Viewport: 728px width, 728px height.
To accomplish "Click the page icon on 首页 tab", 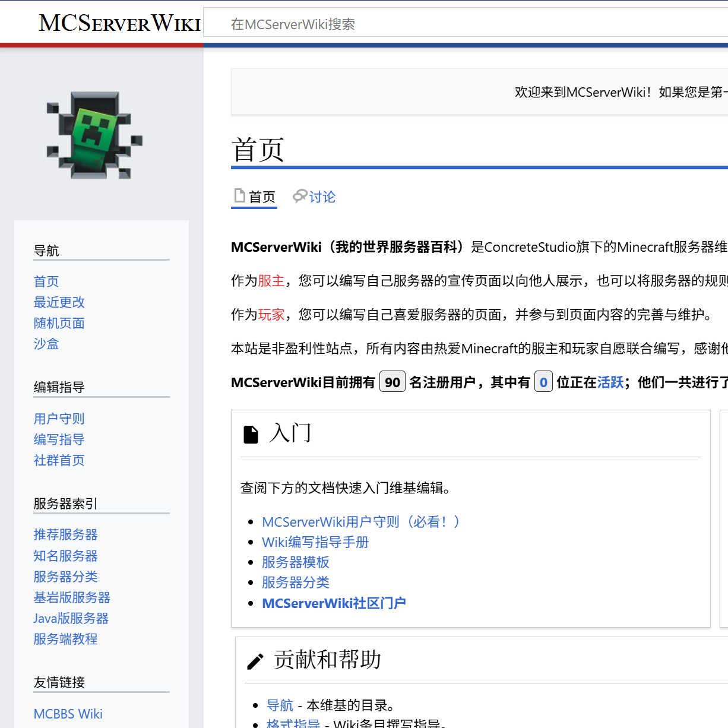I will click(240, 196).
